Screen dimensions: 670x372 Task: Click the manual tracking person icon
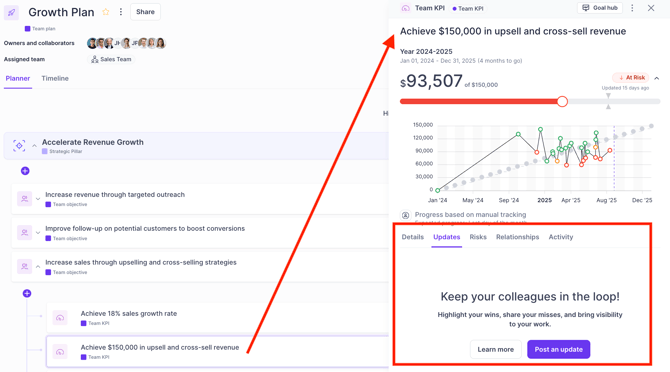click(x=406, y=215)
